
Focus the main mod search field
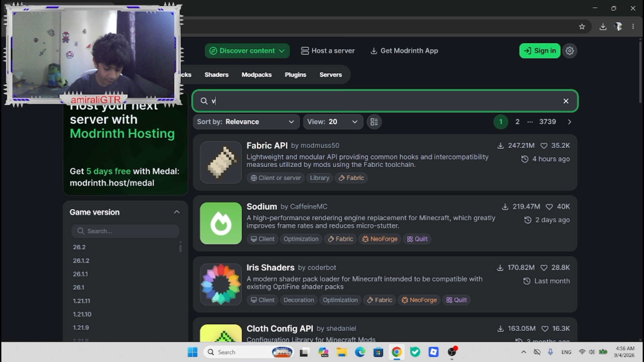385,101
